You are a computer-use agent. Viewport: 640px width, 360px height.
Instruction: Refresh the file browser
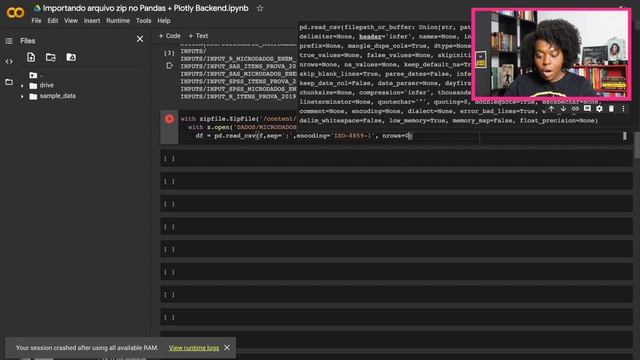(x=51, y=57)
